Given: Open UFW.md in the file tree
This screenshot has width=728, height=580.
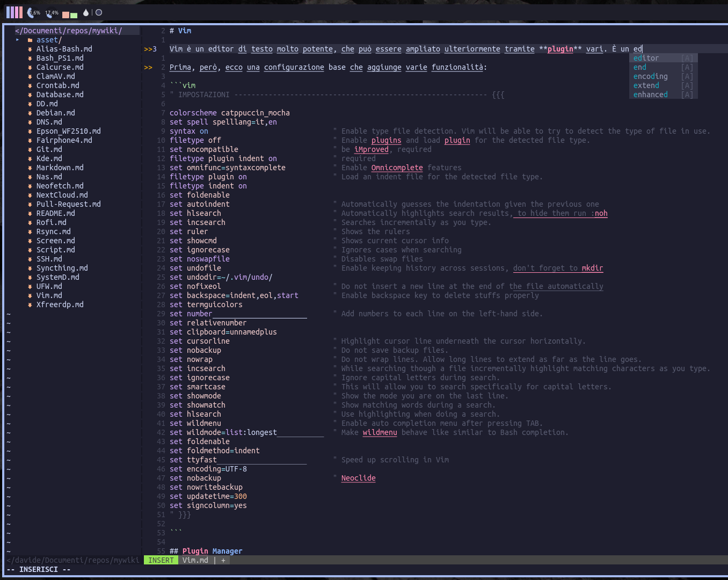Looking at the screenshot, I should 49,286.
